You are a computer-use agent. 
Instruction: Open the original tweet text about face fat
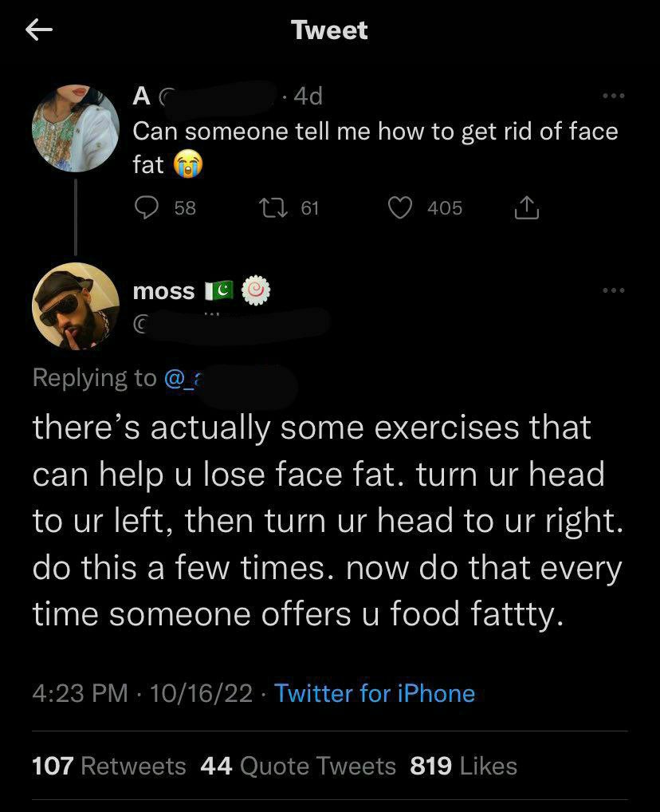coord(375,148)
